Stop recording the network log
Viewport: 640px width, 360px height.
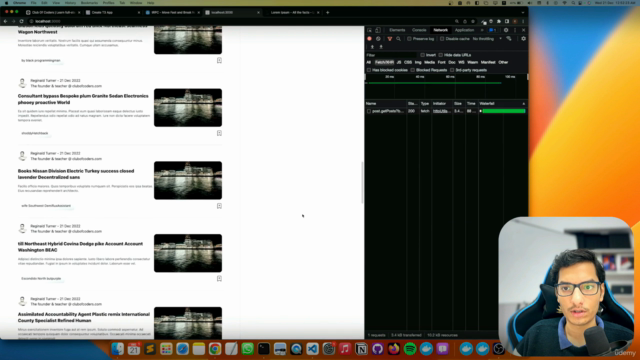click(369, 39)
